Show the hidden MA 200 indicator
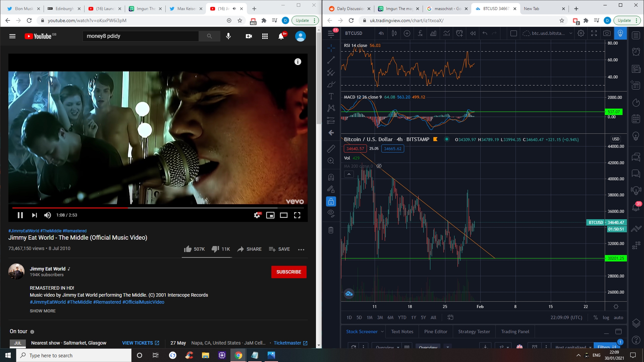 click(379, 166)
